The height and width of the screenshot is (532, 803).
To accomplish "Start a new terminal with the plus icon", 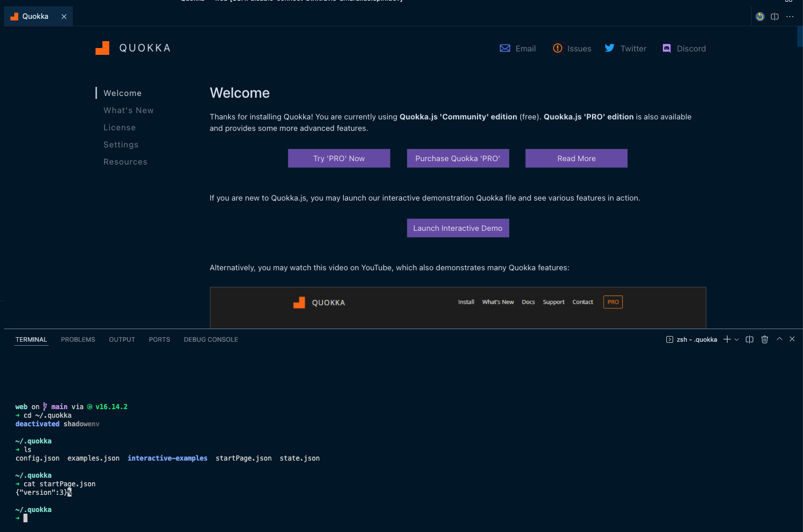I will (726, 339).
